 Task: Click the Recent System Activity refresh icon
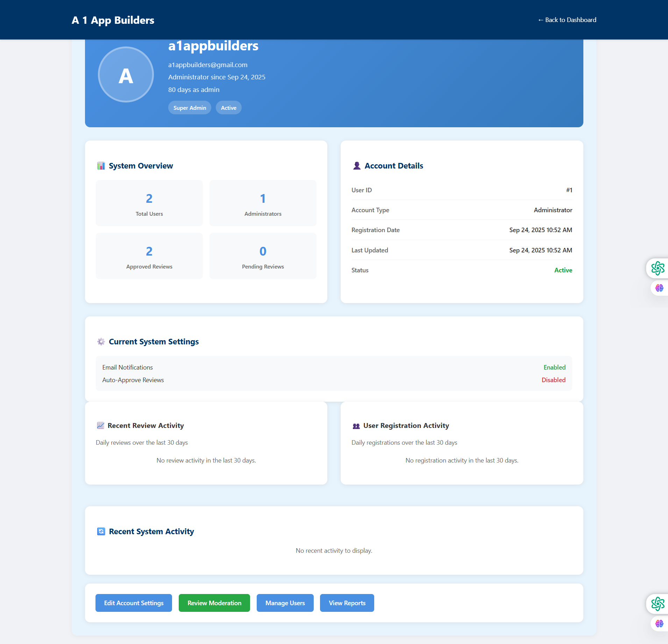click(101, 531)
